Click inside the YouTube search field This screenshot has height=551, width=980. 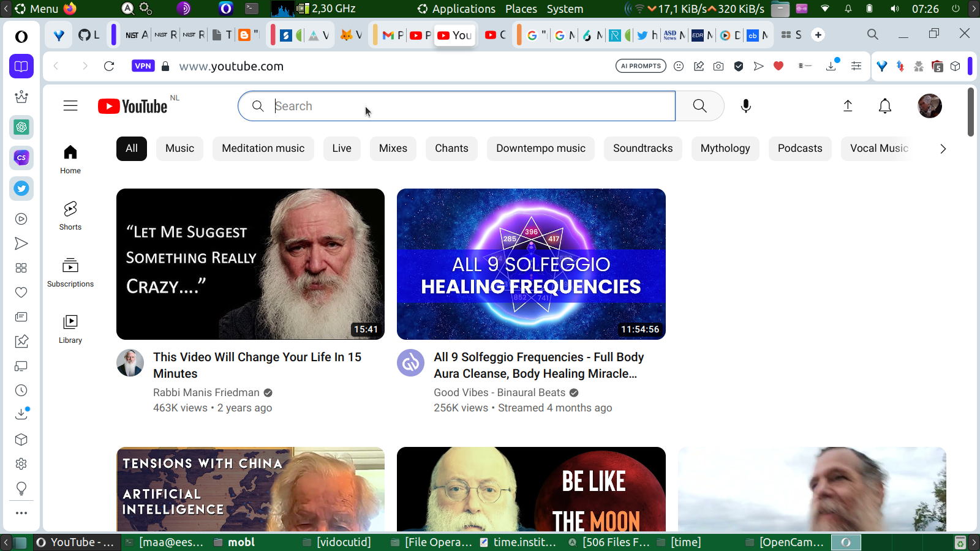point(457,106)
